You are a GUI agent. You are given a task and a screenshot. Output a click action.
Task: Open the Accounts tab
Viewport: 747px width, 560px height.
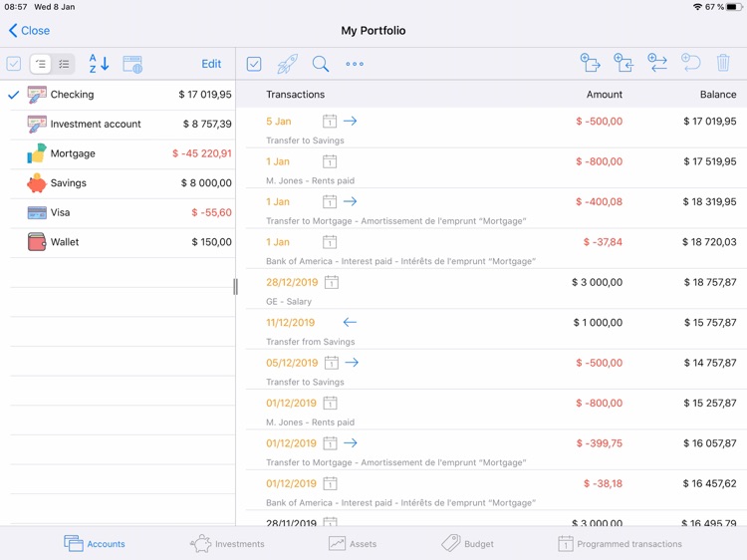pyautogui.click(x=94, y=544)
